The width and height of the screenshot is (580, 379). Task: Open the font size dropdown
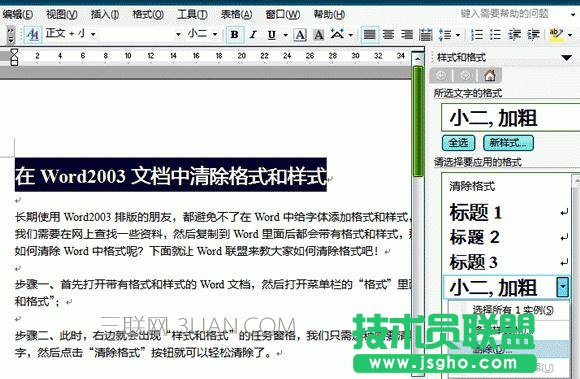(215, 34)
